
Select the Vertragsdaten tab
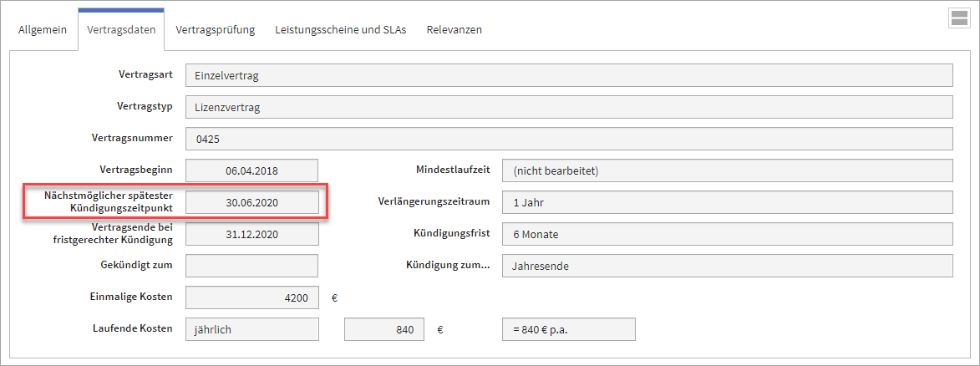coord(120,29)
